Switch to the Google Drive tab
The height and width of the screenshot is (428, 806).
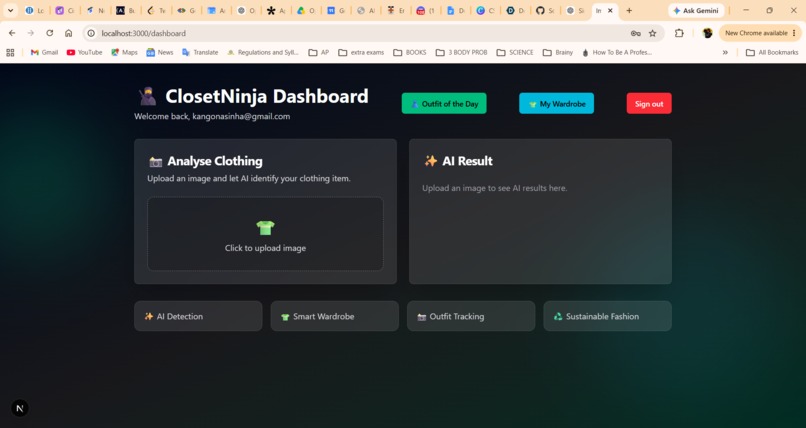tap(306, 10)
